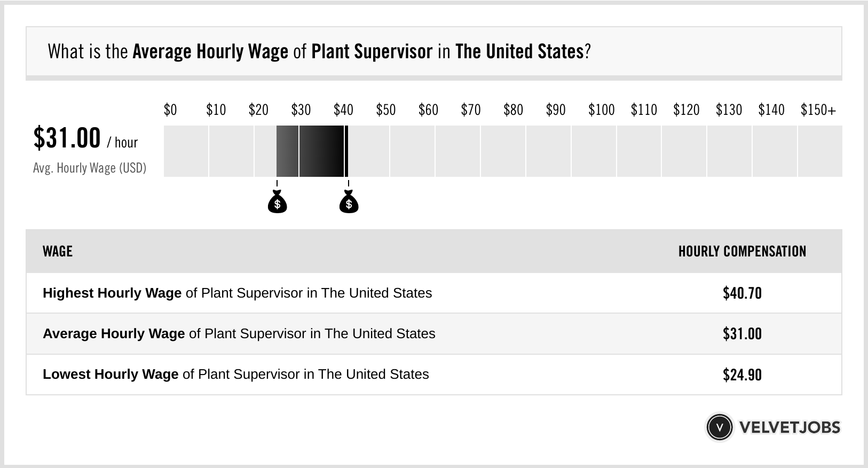Screen dimensions: 868x468
Task: Select the $0 scale label
Action: point(170,110)
